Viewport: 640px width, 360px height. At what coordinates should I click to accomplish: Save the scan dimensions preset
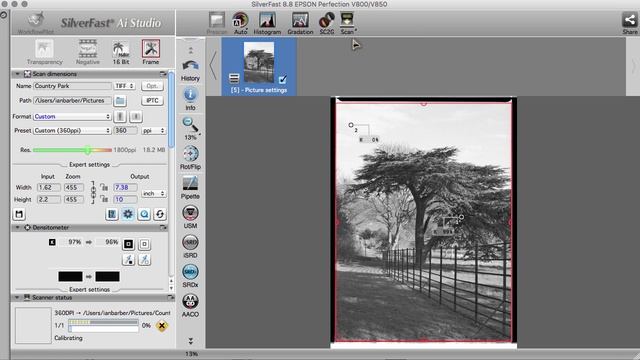click(19, 214)
